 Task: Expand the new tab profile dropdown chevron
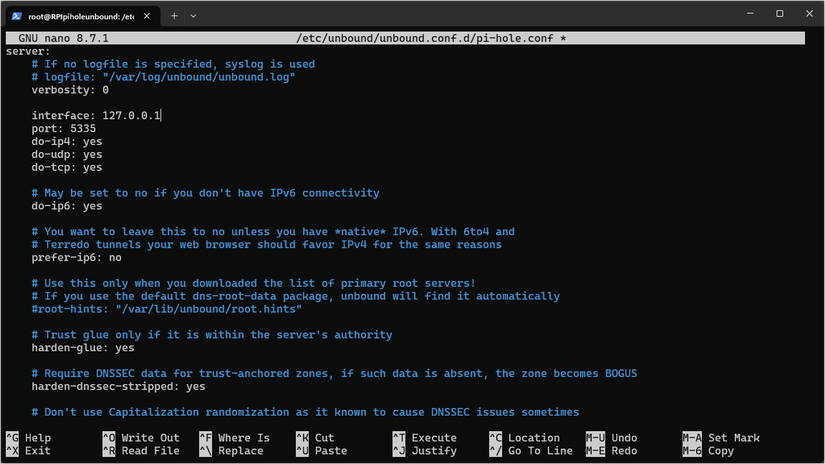pyautogui.click(x=193, y=16)
